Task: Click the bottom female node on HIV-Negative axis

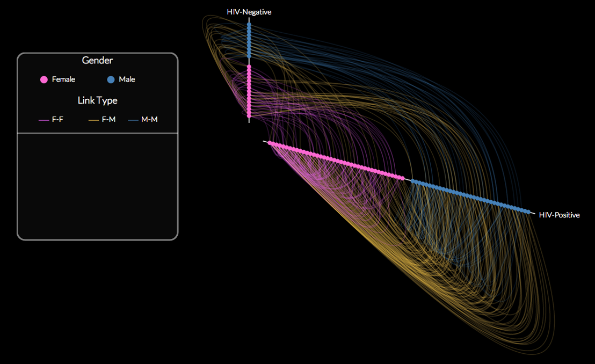Action: (249, 115)
